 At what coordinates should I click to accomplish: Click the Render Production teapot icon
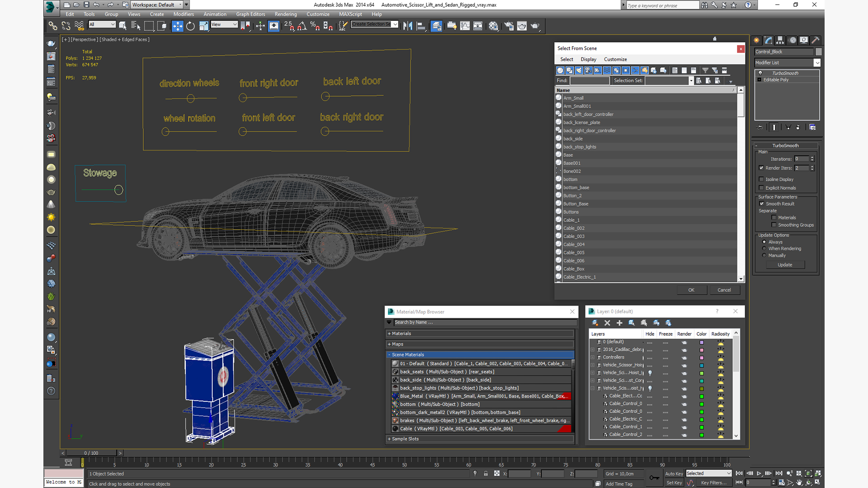535,26
